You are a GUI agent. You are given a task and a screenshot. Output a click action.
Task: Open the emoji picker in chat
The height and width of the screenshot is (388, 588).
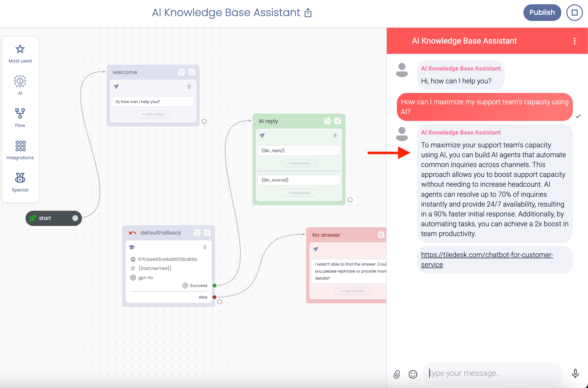pos(413,374)
